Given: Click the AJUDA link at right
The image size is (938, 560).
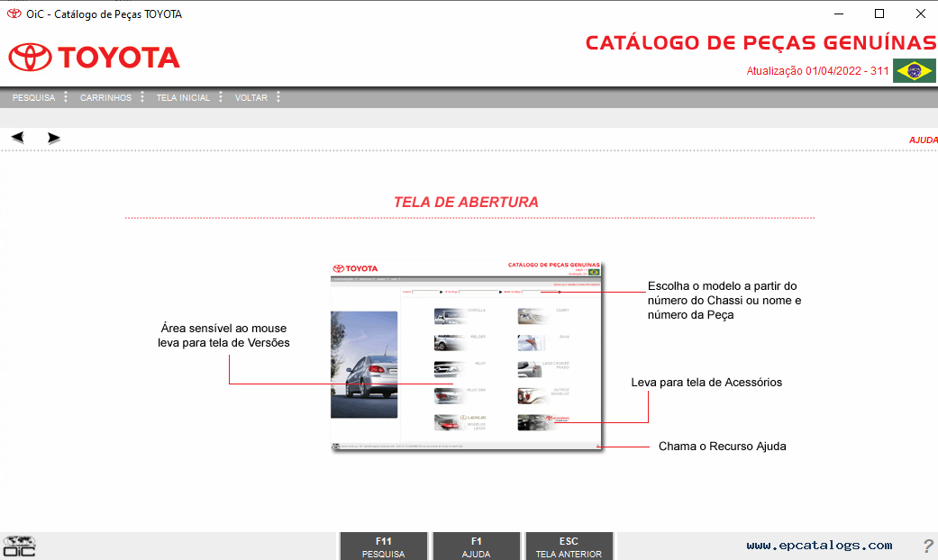Looking at the screenshot, I should click(x=923, y=140).
